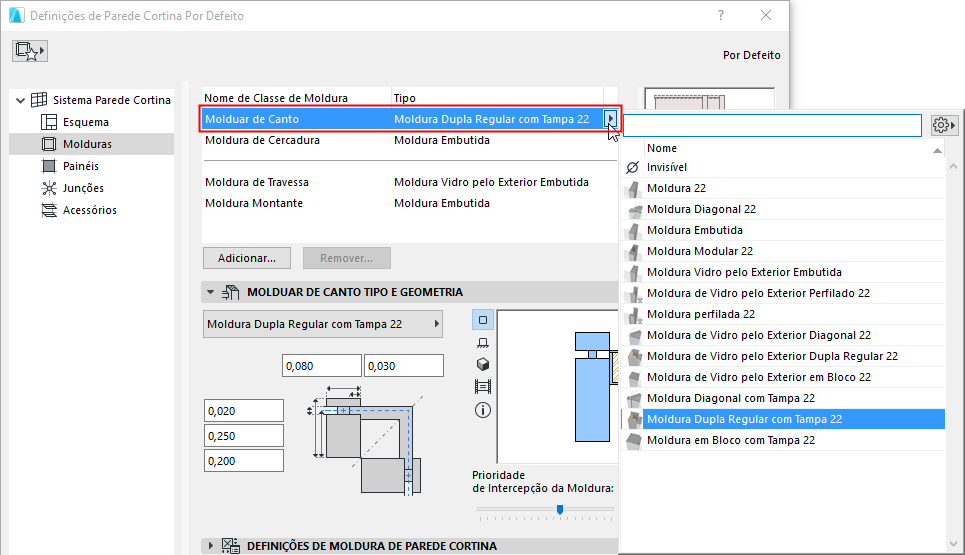This screenshot has width=965, height=555.
Task: Select Junções in the tree
Action: (83, 188)
